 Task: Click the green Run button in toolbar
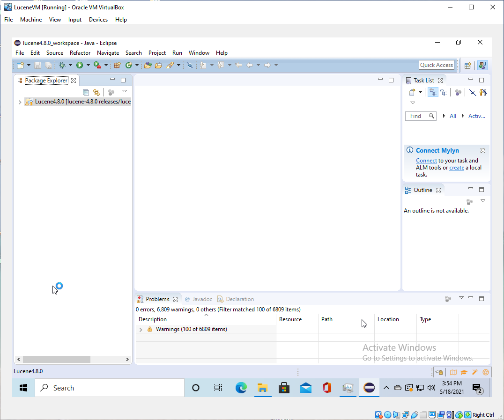click(80, 65)
